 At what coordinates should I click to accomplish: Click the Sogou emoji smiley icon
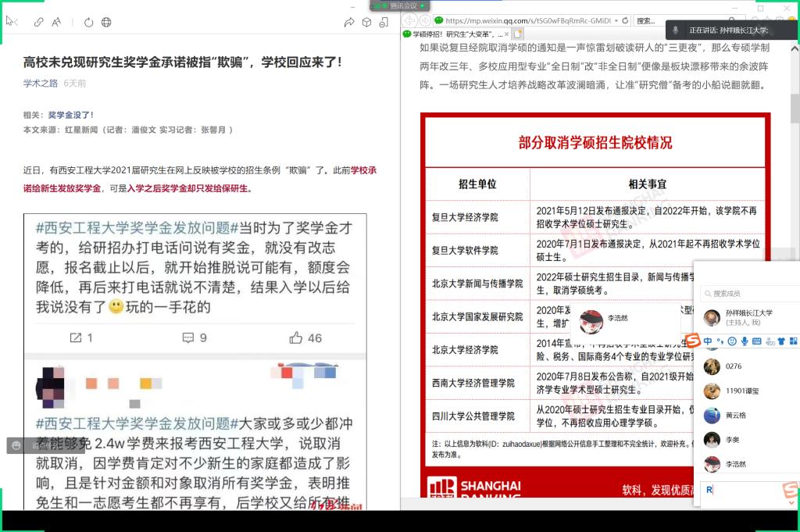(x=732, y=341)
